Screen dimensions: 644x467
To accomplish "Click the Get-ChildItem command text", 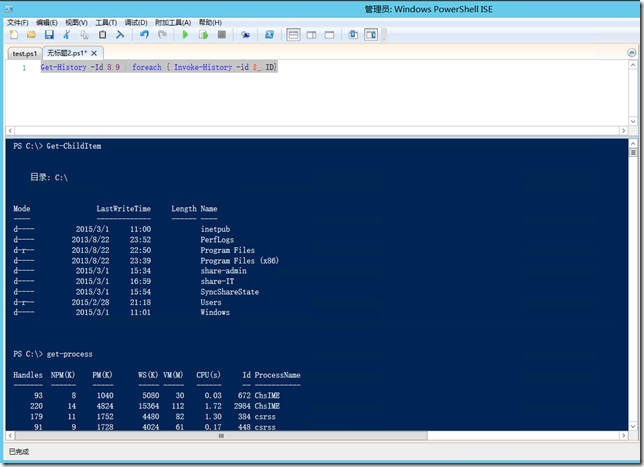I will point(74,146).
